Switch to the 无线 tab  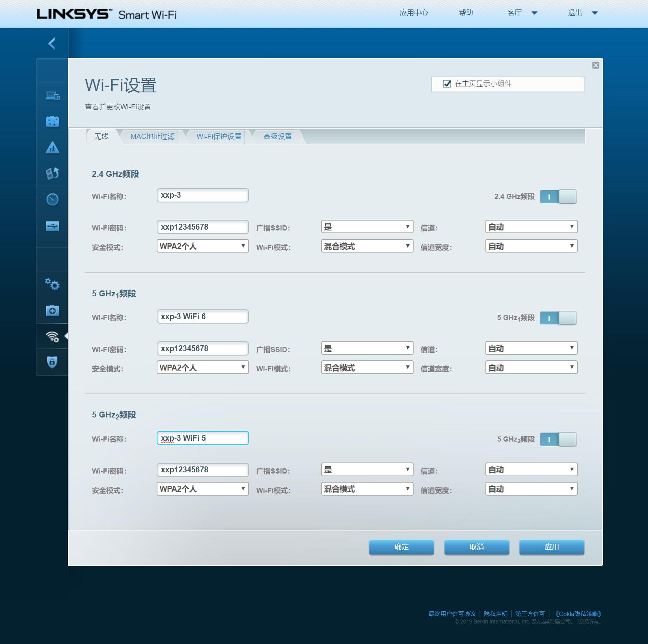click(101, 137)
